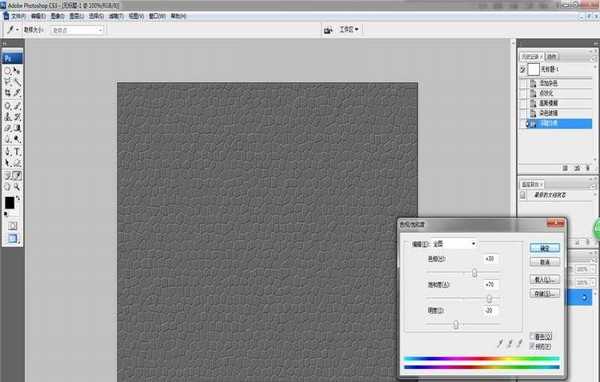This screenshot has height=382, width=600.
Task: Enable the Colorize checkbox
Action: 532,336
